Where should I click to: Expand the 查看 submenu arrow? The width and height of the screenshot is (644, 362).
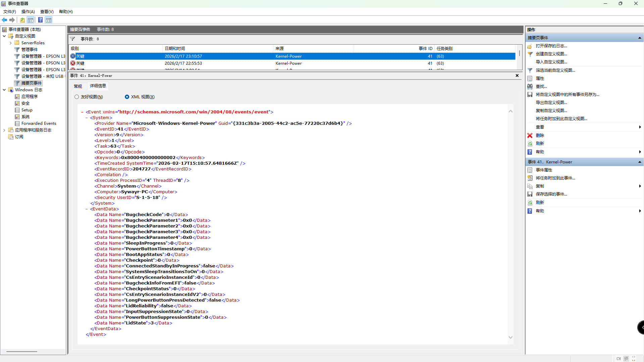click(640, 127)
